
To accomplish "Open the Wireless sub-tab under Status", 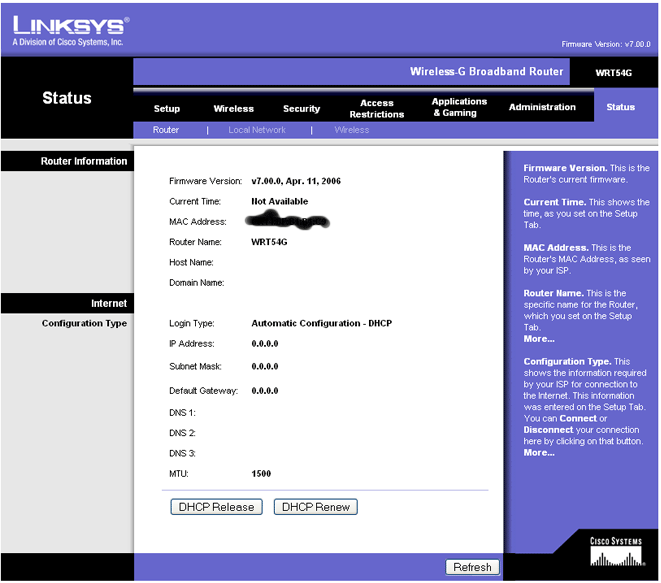I will point(352,130).
